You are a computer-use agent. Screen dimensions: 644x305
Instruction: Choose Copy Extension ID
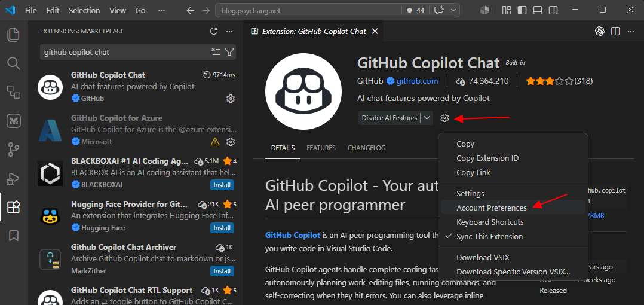pos(513,158)
